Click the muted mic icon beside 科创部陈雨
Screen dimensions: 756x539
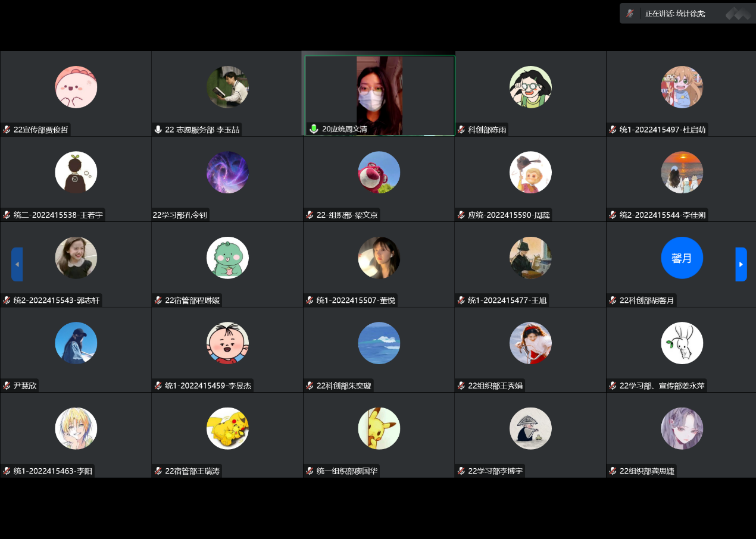461,130
